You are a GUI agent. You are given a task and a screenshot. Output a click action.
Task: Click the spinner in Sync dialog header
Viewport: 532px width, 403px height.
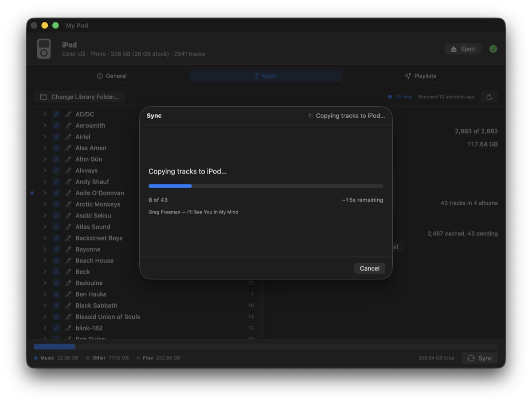point(310,116)
